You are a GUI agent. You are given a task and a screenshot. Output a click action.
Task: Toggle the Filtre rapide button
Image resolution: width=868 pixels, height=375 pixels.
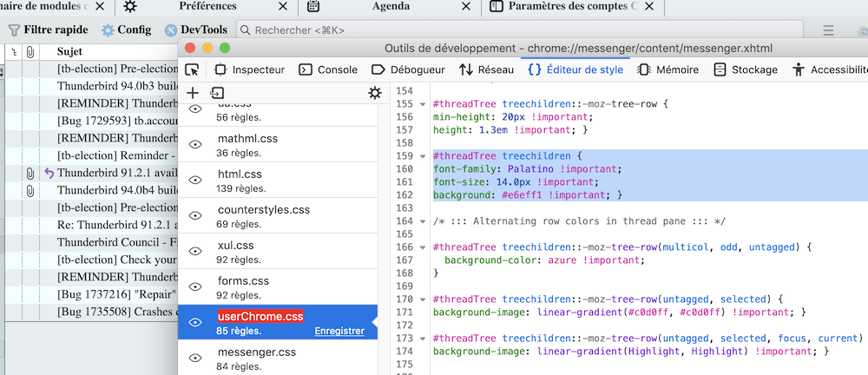pos(49,30)
